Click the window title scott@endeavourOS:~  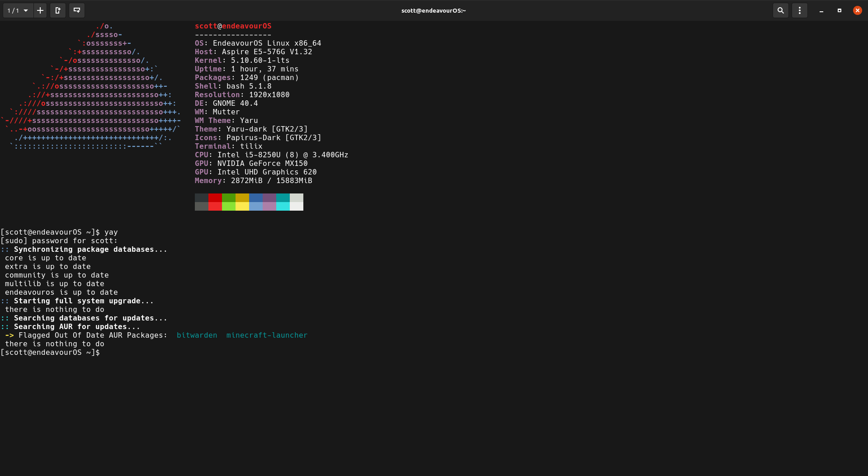(x=434, y=10)
